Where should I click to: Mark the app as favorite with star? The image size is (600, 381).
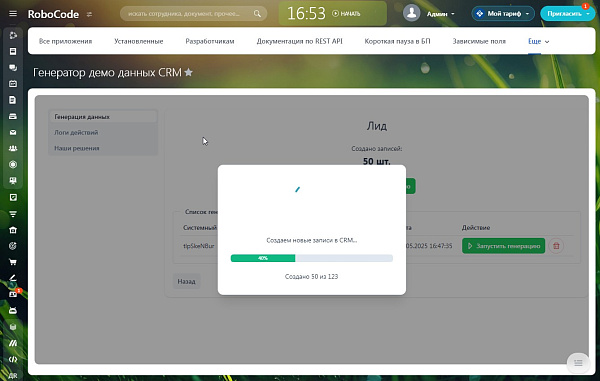click(189, 72)
